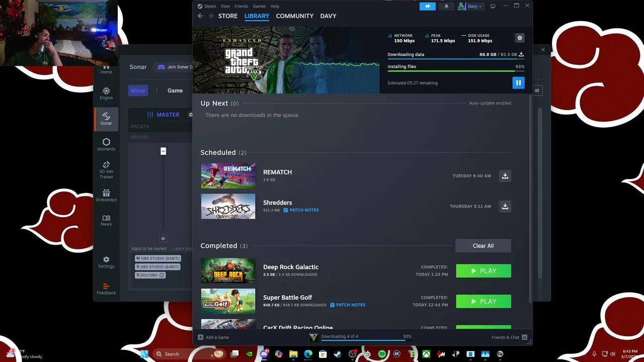Image resolution: width=644 pixels, height=362 pixels.
Task: Download REMATCH now via its download icon
Action: (505, 175)
